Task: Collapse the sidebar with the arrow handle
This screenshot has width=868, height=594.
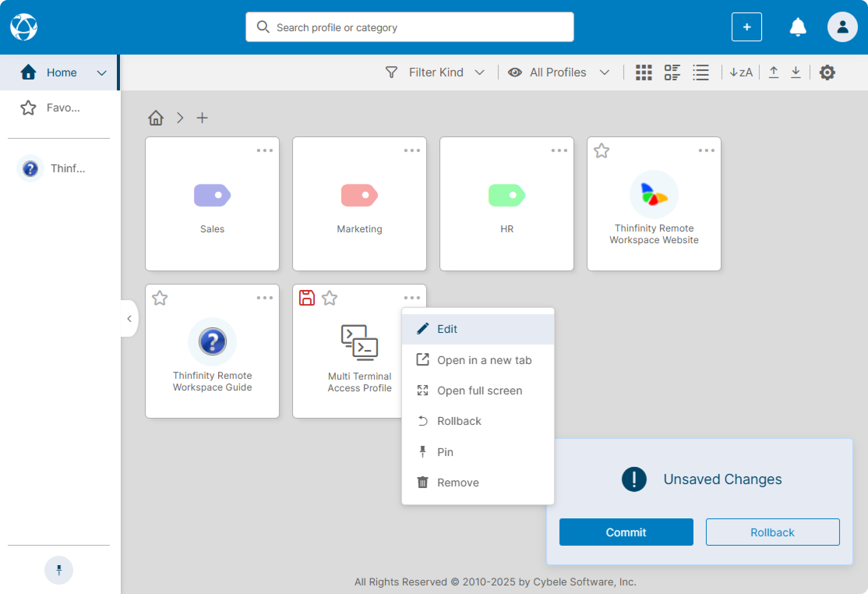Action: 129,318
